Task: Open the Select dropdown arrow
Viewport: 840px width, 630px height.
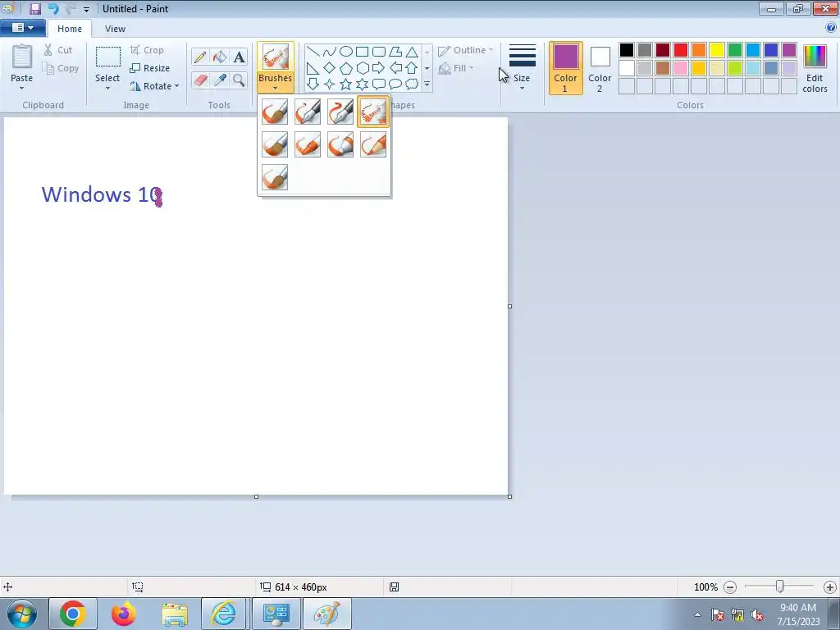Action: [x=107, y=89]
